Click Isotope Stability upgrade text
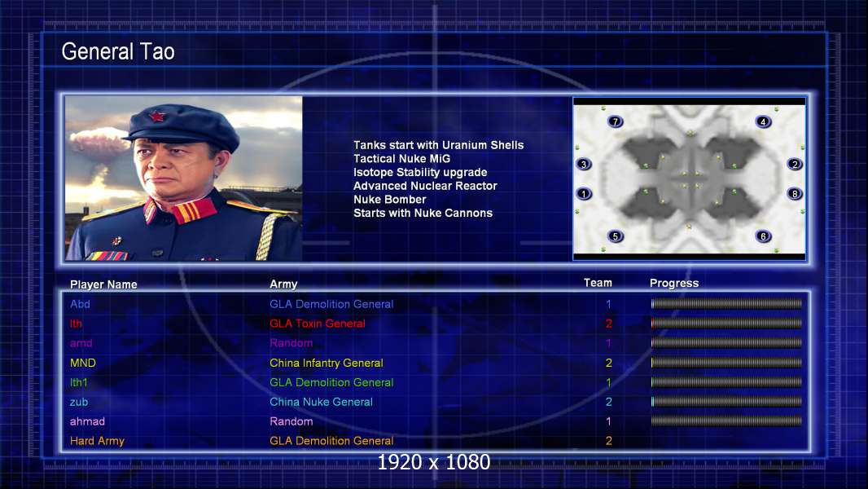This screenshot has height=489, width=868. (420, 172)
